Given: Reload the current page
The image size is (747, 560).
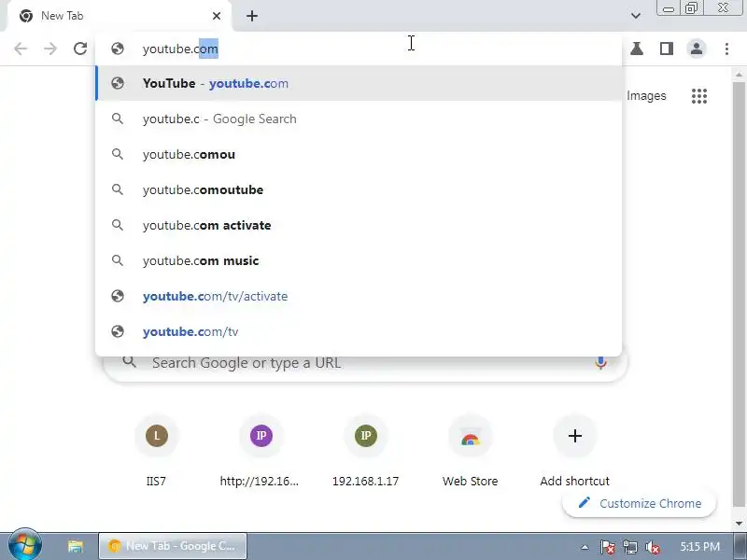Looking at the screenshot, I should click(x=80, y=49).
